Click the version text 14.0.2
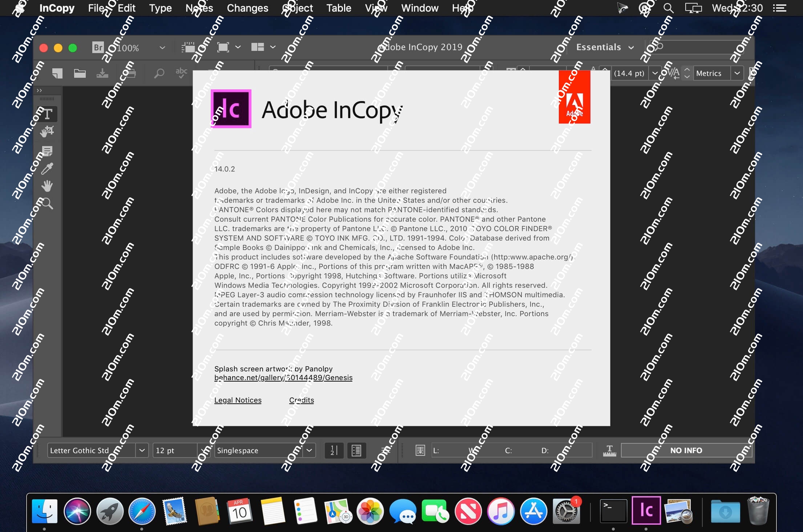The height and width of the screenshot is (532, 803). tap(225, 169)
